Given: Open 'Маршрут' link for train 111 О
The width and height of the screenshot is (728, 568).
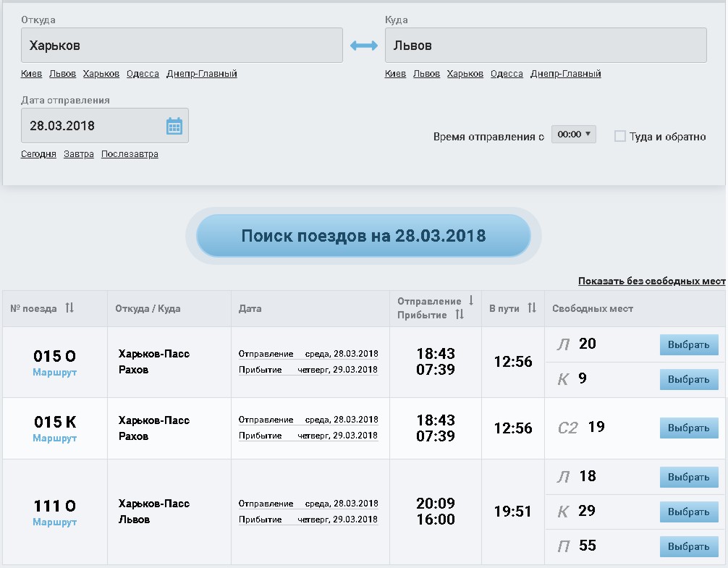Looking at the screenshot, I should (54, 522).
